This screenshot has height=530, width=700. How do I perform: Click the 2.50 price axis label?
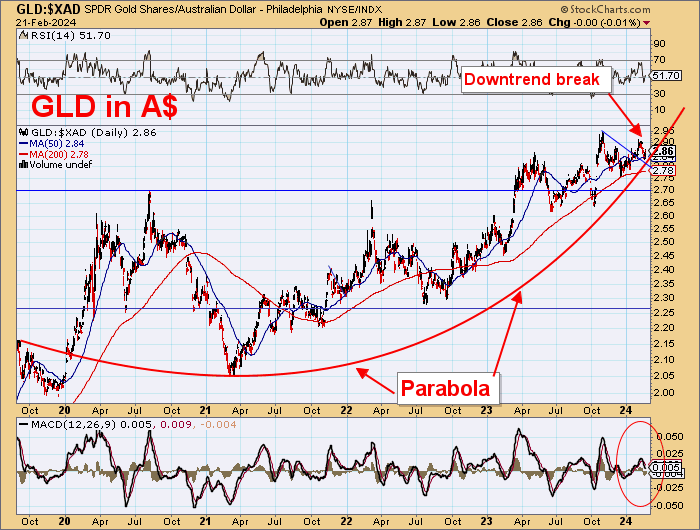(x=662, y=242)
